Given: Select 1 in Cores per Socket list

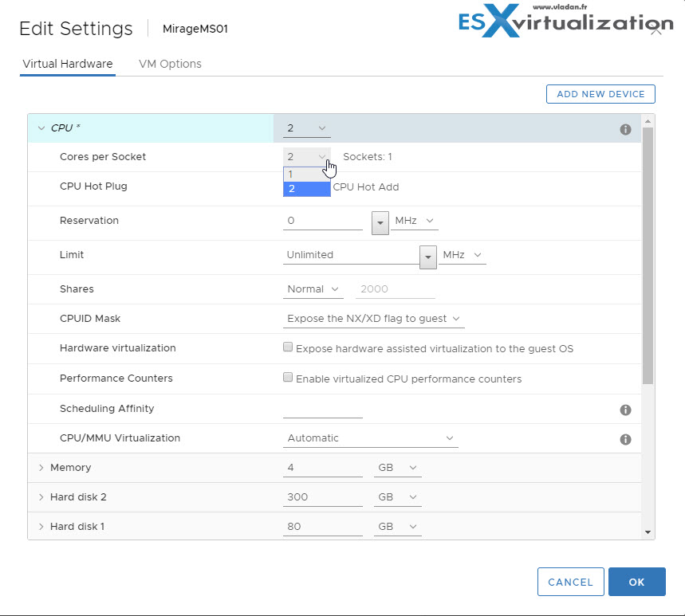Looking at the screenshot, I should pyautogui.click(x=307, y=175).
